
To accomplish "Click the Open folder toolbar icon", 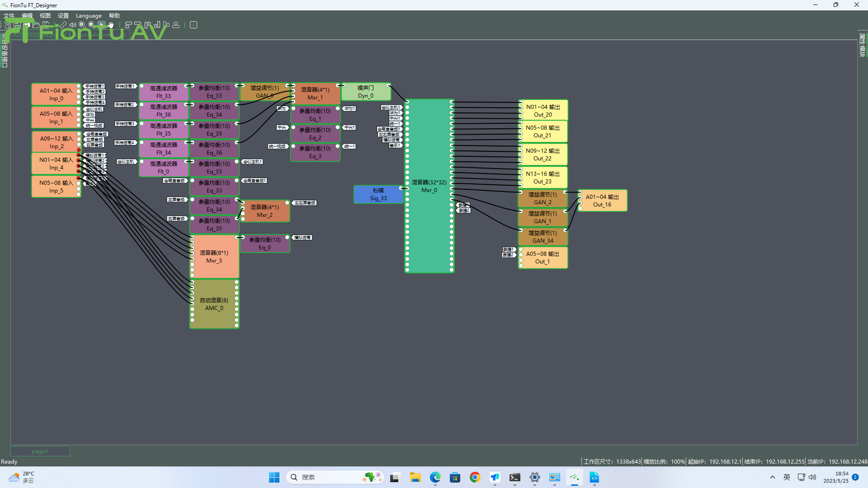I will (x=36, y=25).
